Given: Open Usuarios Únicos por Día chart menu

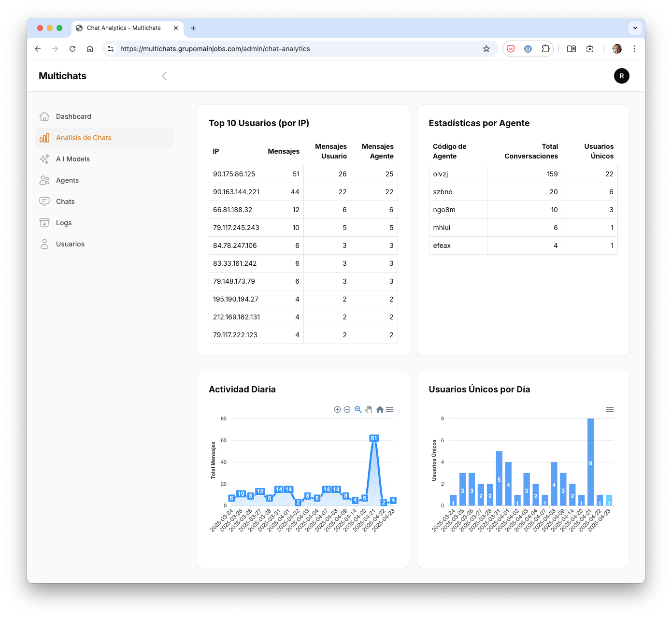Looking at the screenshot, I should coord(610,410).
